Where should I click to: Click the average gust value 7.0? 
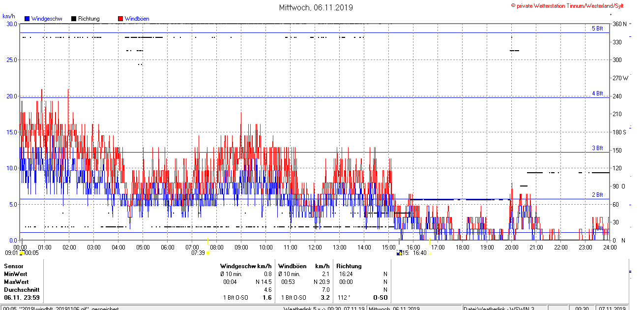pyautogui.click(x=325, y=290)
